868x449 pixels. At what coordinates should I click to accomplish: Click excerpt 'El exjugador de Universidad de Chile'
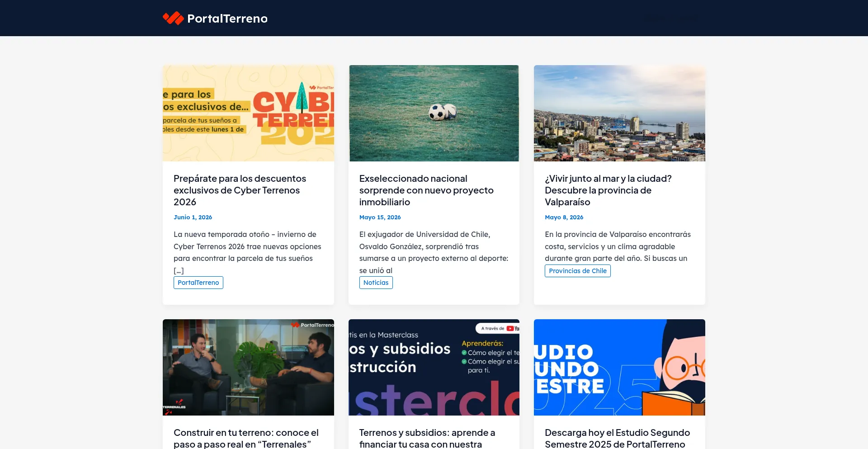point(434,252)
